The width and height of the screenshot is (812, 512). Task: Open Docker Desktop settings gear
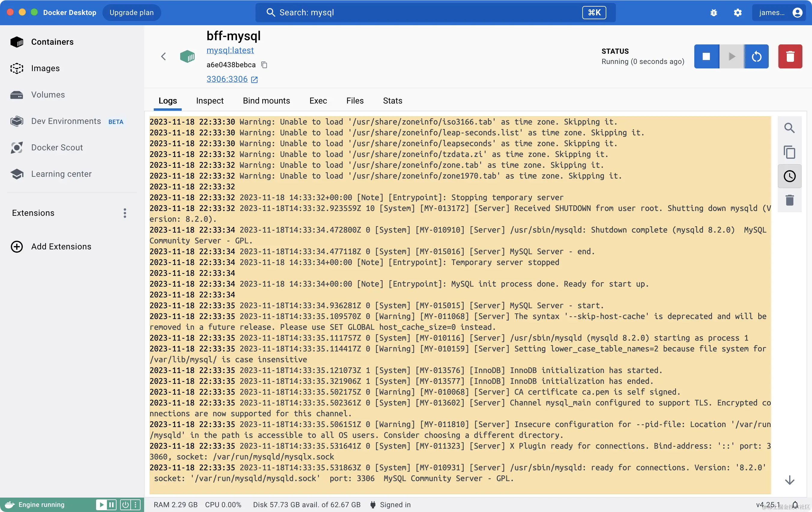738,13
